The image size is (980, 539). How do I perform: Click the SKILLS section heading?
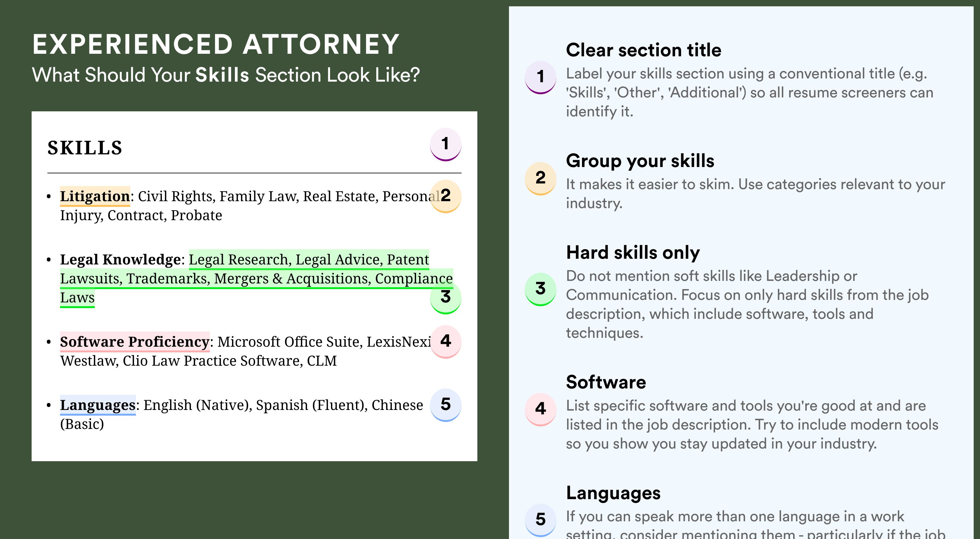point(85,148)
